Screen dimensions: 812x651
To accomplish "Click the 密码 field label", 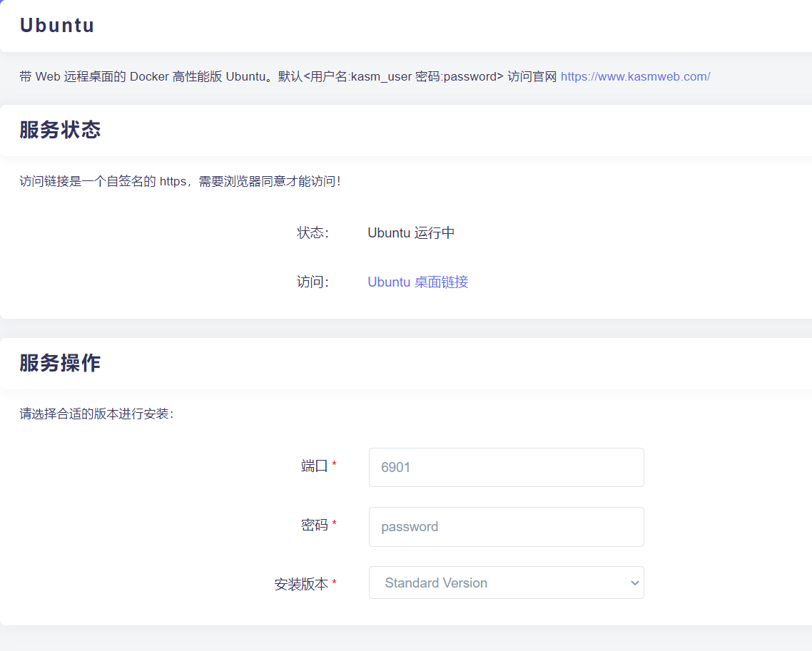I will coord(314,526).
